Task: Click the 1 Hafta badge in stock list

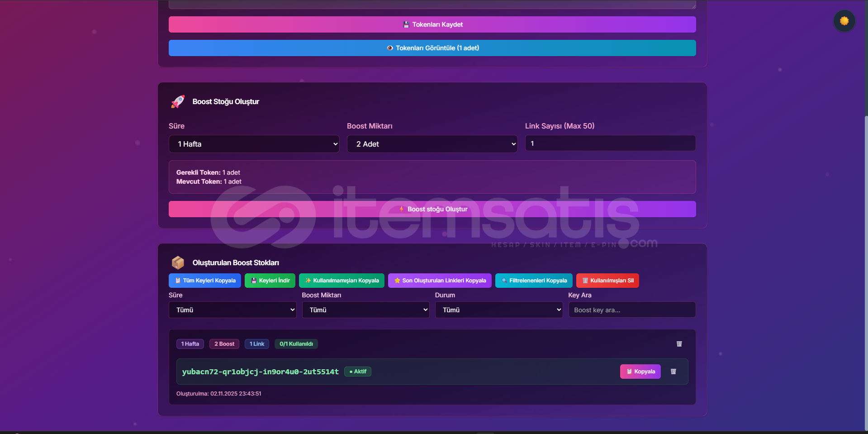Action: pos(190,344)
